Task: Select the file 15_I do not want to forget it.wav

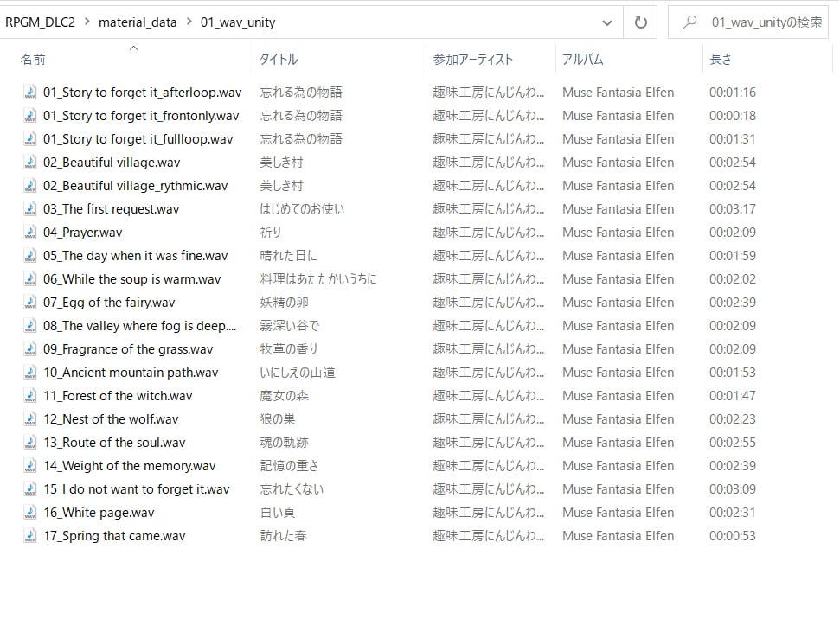Action: [136, 489]
